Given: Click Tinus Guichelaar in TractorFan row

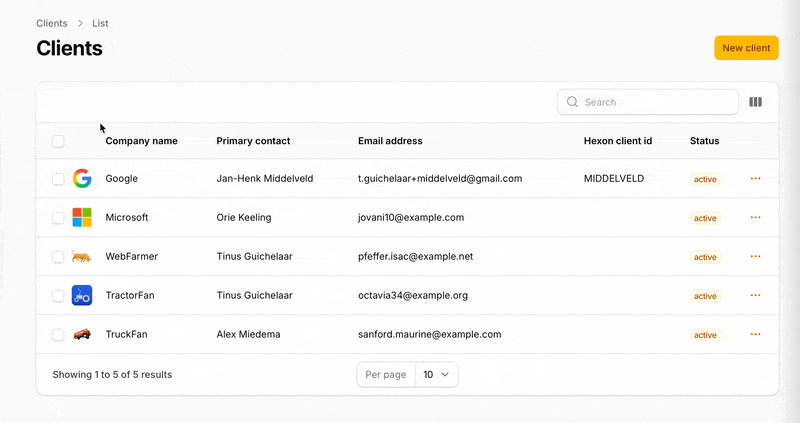Looking at the screenshot, I should click(255, 295).
